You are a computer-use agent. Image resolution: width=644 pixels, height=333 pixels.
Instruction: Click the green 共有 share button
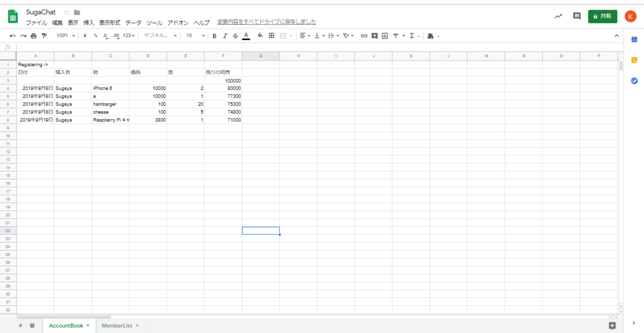pos(602,16)
